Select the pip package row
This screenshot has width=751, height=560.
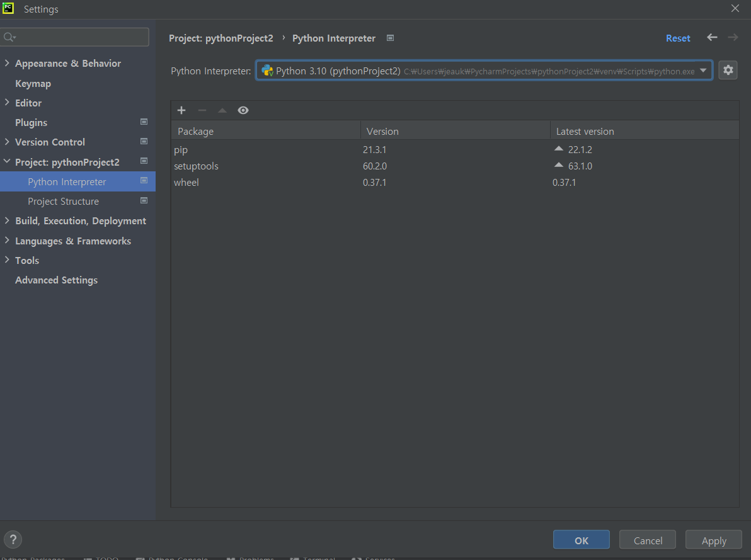tap(455, 149)
